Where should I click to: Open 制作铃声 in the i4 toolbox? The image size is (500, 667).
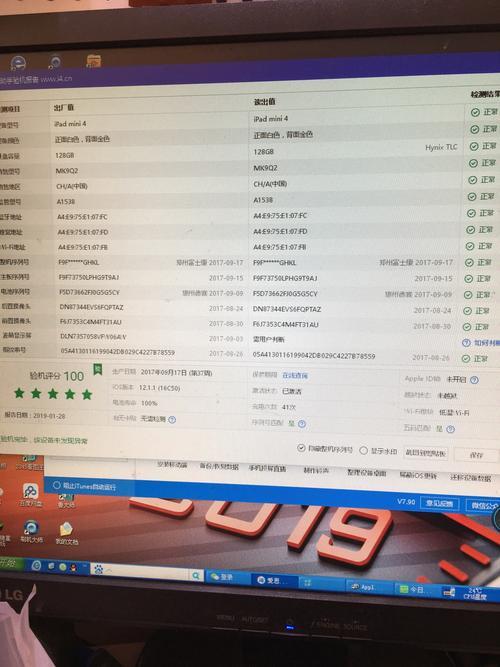(316, 470)
